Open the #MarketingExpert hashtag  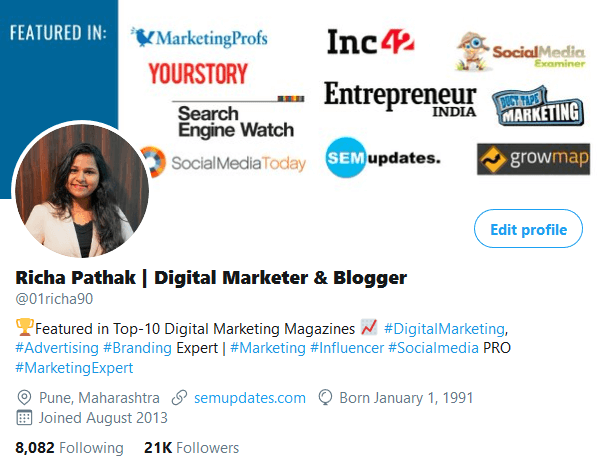(74, 368)
